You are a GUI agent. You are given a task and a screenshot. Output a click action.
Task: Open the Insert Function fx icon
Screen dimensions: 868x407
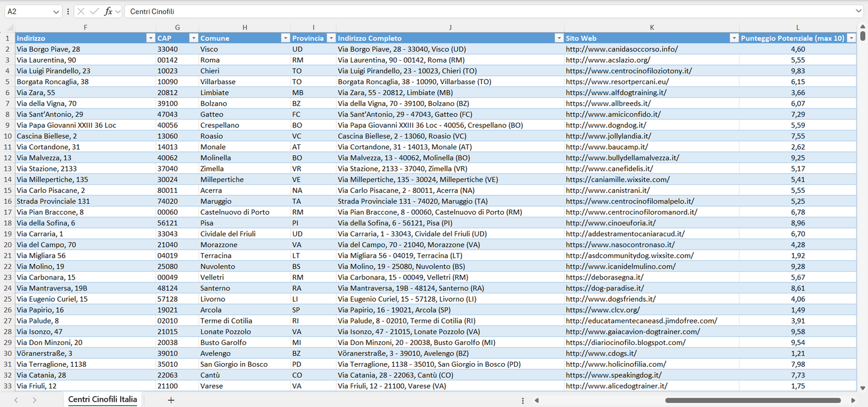click(108, 11)
